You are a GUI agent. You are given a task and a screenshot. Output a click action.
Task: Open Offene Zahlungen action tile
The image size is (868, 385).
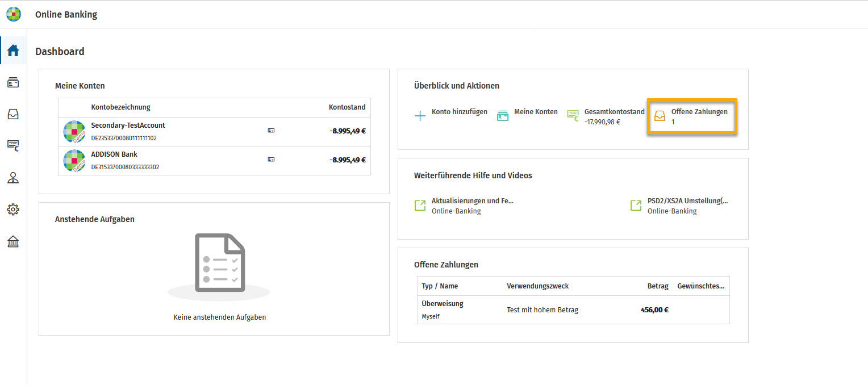(692, 116)
